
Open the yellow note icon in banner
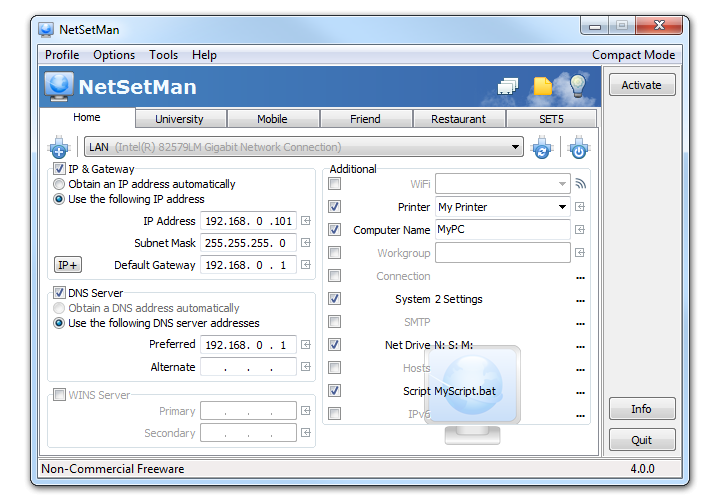pyautogui.click(x=542, y=86)
